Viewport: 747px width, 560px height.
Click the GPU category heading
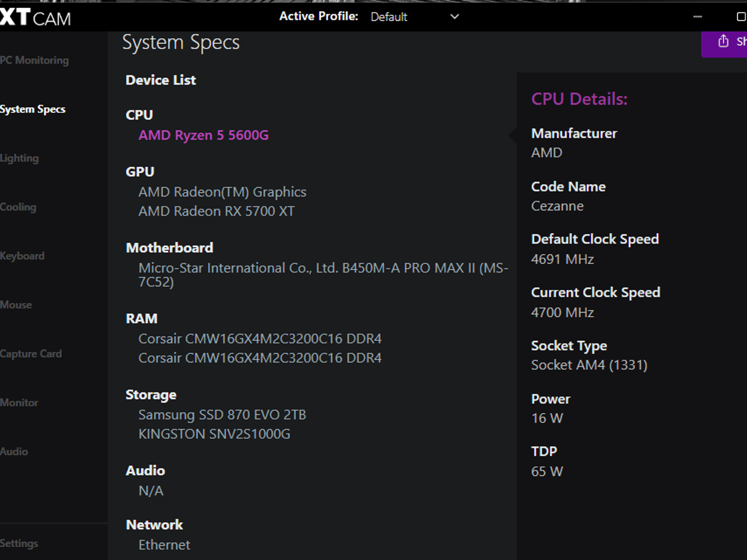pos(140,172)
